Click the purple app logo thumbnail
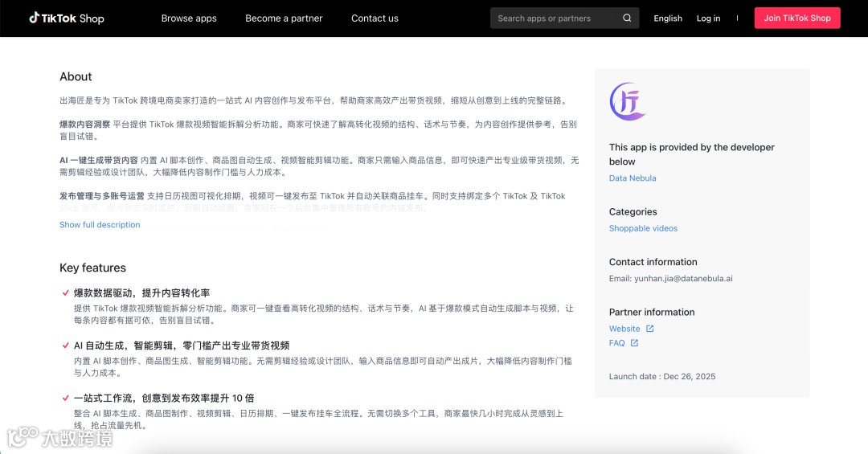Screen dimensions: 868x454 pyautogui.click(x=628, y=101)
